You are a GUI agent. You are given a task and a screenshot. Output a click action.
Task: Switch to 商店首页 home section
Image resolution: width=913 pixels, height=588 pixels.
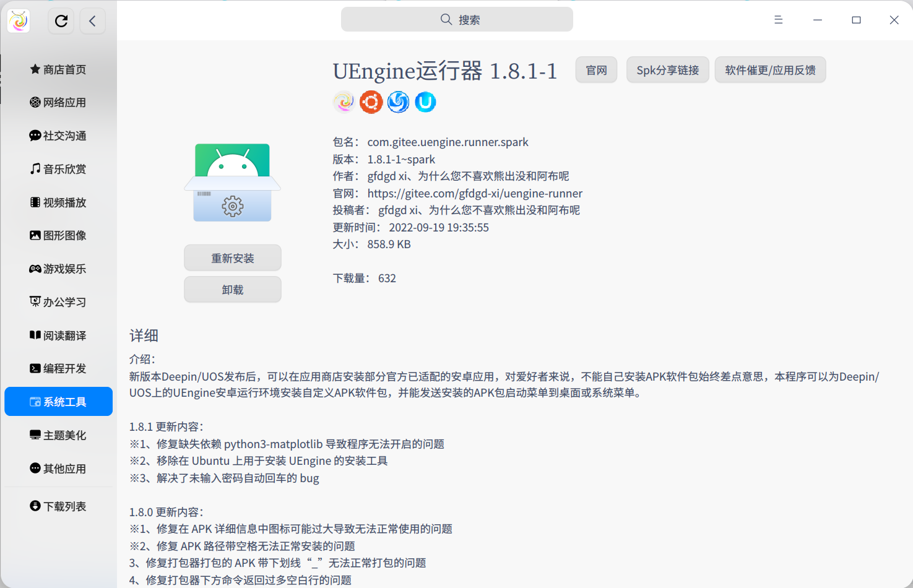(x=58, y=69)
